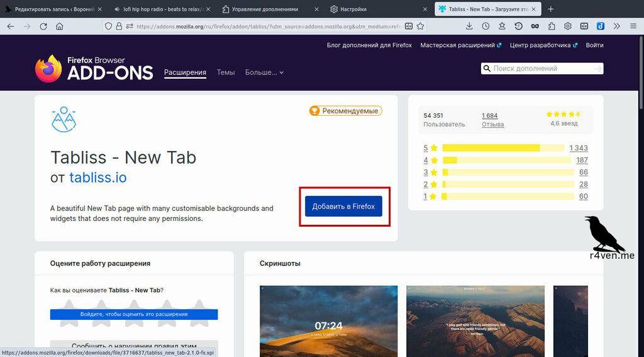Reload the current page
644x357 pixels.
(43, 26)
